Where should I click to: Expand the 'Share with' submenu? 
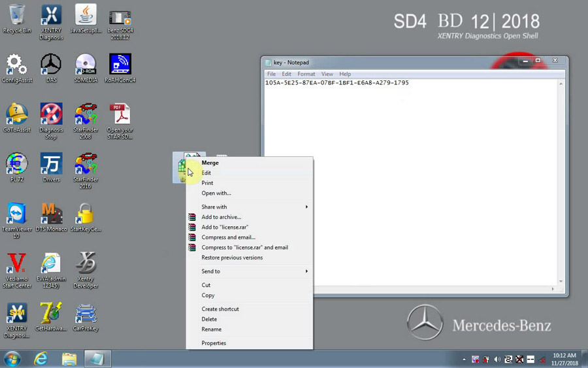click(250, 207)
